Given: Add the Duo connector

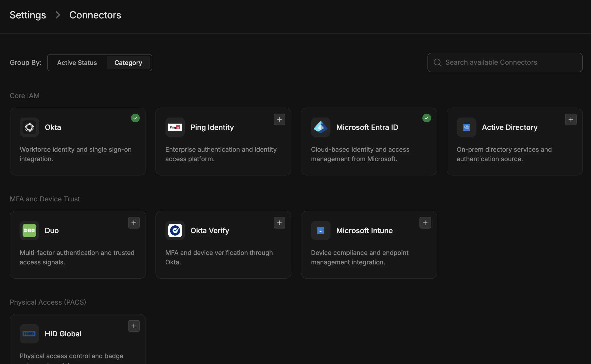Looking at the screenshot, I should (x=134, y=223).
